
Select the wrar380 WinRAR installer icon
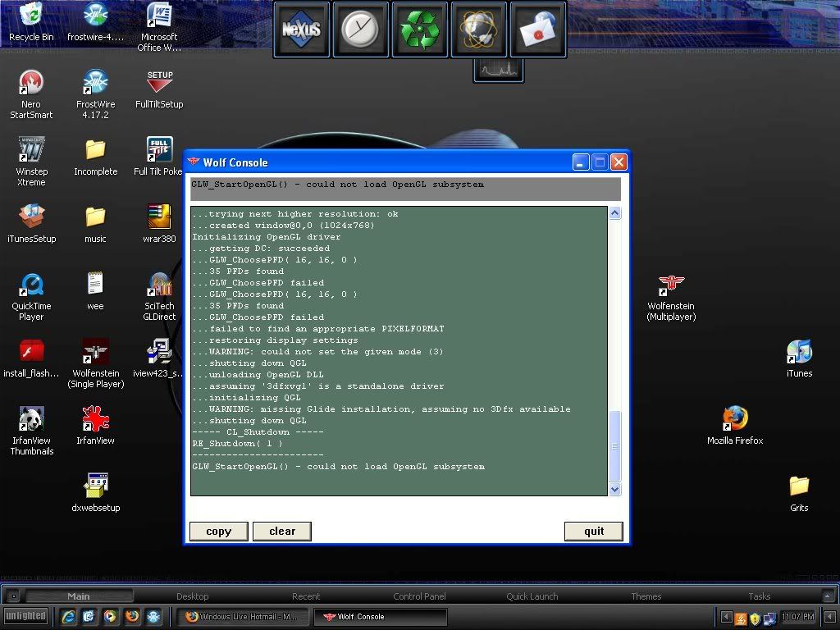click(x=159, y=224)
